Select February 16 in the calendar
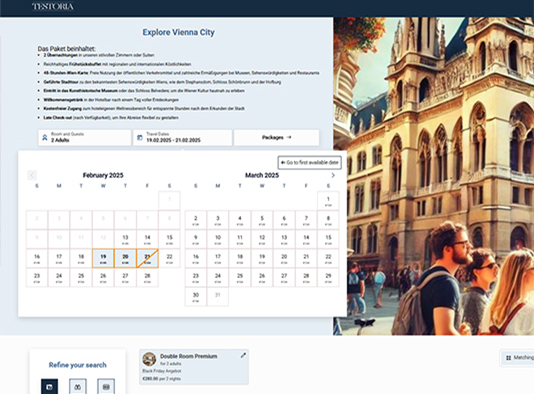This screenshot has height=394, width=534. point(37,258)
